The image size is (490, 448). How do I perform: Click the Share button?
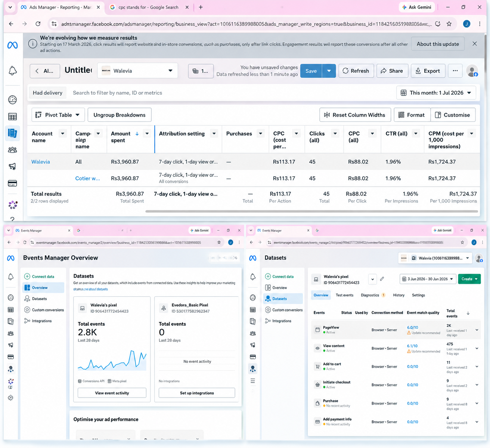tap(392, 71)
